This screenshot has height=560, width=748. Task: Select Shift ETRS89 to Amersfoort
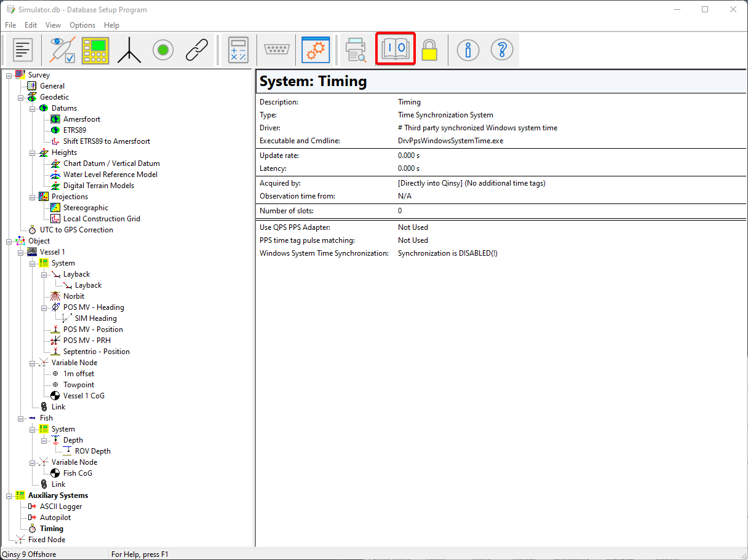click(x=106, y=141)
